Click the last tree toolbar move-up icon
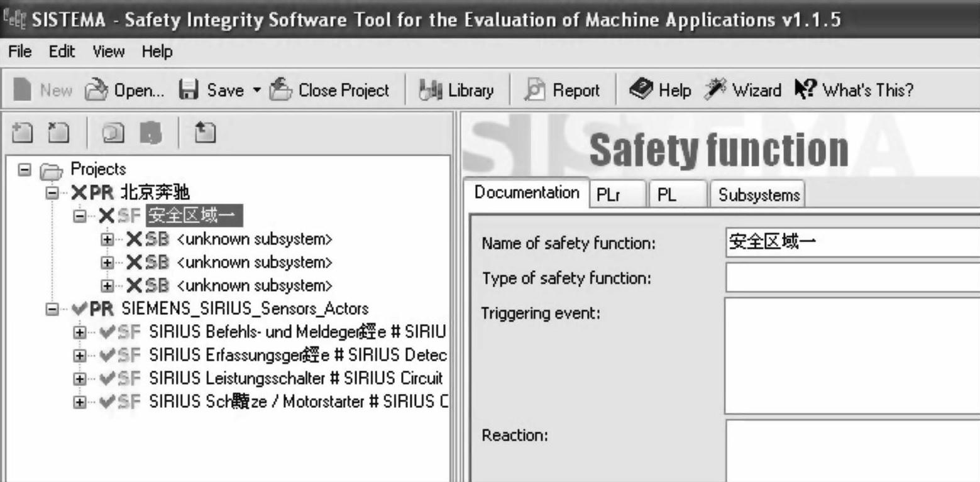Screen dimensions: 980x482 click(x=205, y=133)
